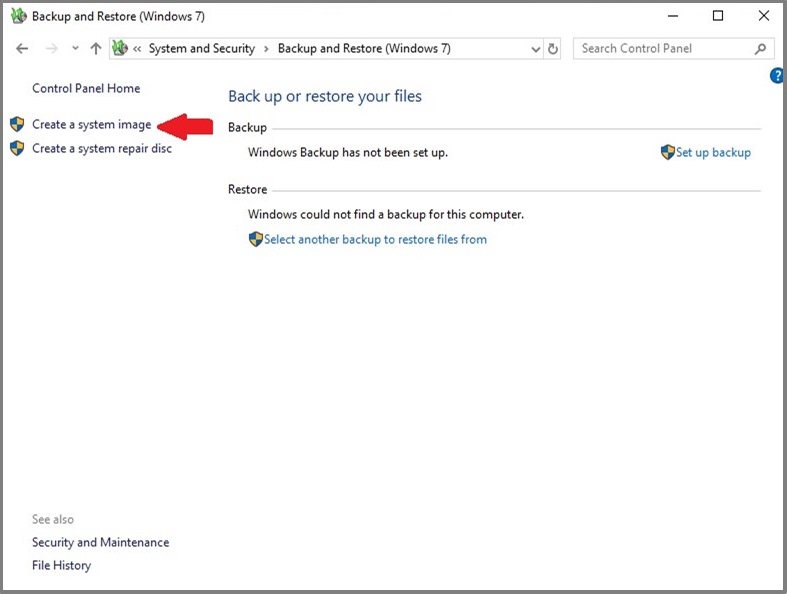The height and width of the screenshot is (594, 787).
Task: Expand the leading double-chevron in breadcrumb
Action: tap(139, 48)
